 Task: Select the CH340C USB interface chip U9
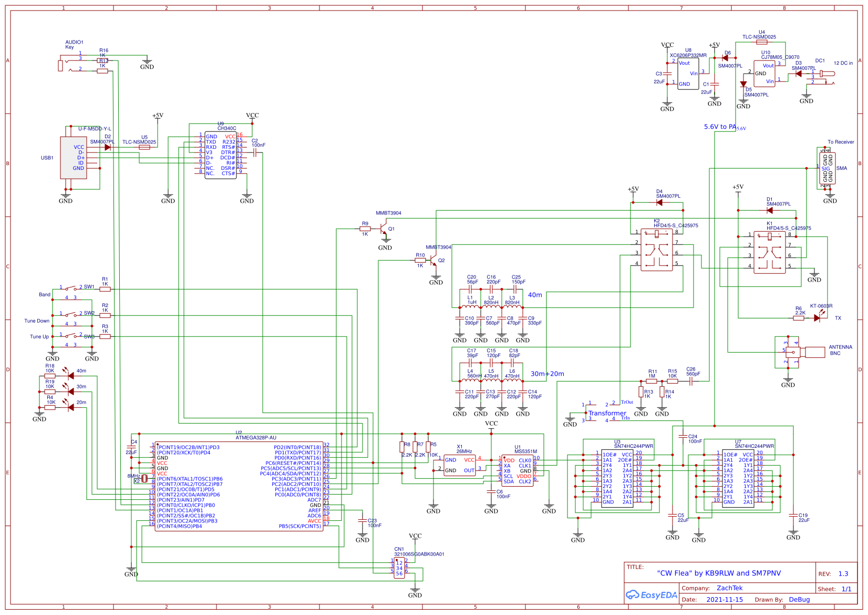(x=222, y=155)
